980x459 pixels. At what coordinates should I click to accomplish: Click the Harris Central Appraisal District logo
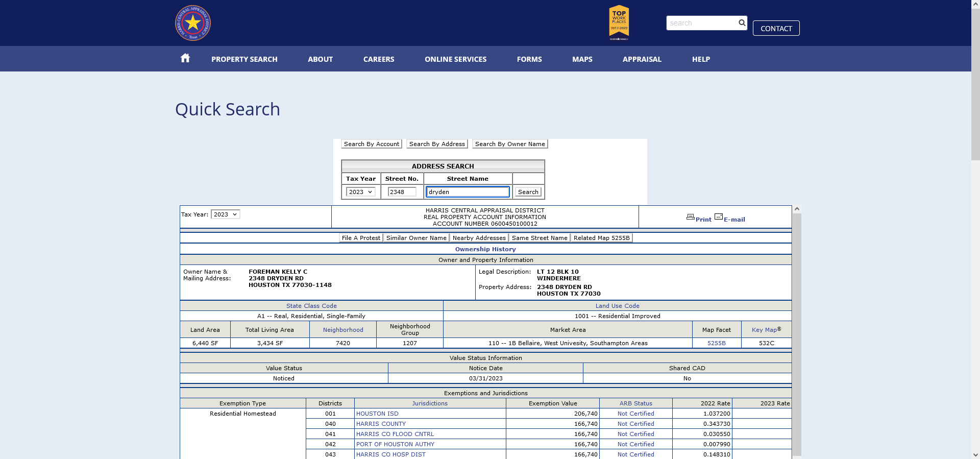click(193, 23)
